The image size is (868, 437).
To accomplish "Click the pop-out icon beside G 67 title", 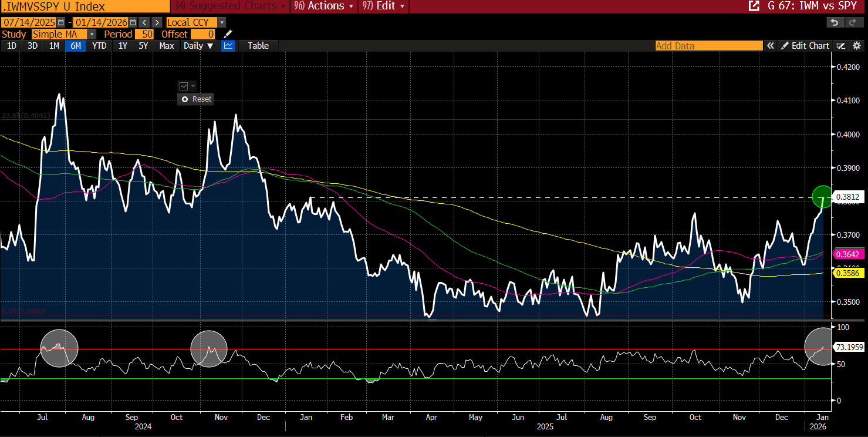I will point(754,6).
